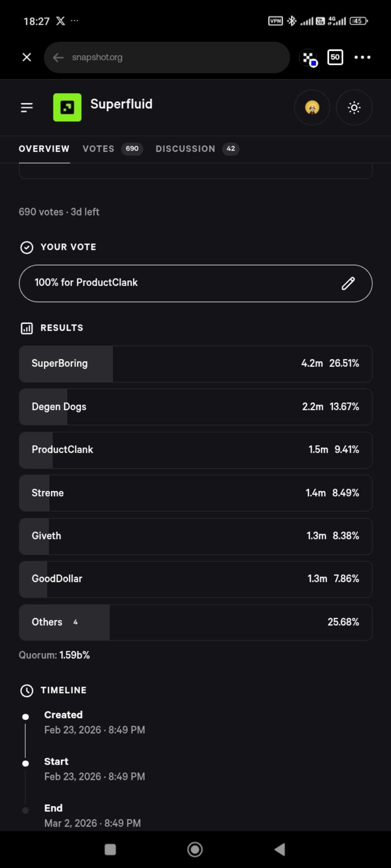Close the in-app browser with X

pos(27,57)
